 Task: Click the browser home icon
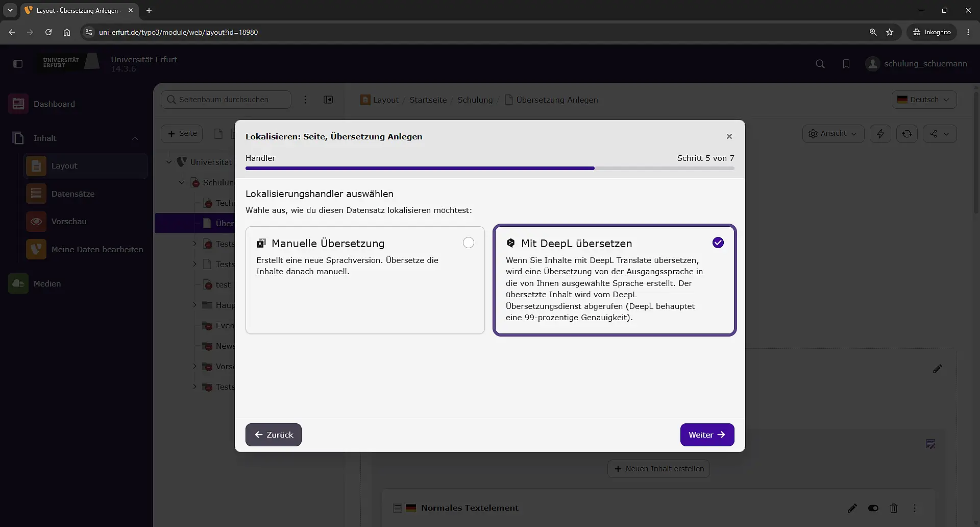click(x=67, y=32)
